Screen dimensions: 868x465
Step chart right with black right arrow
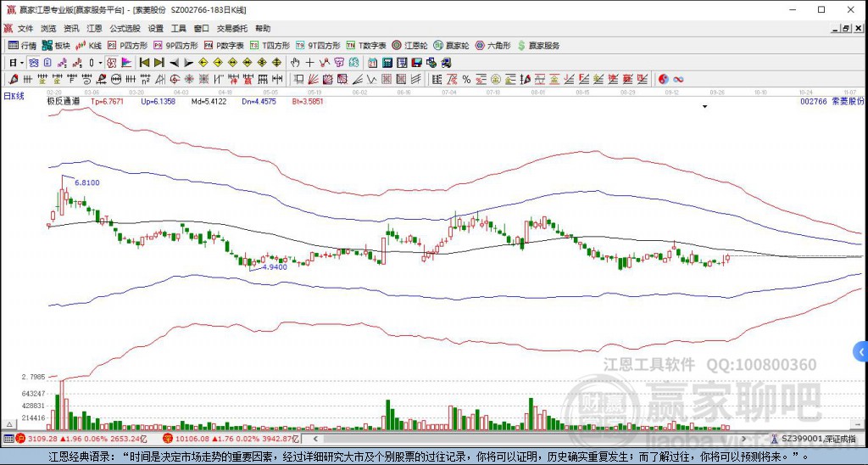[188, 63]
